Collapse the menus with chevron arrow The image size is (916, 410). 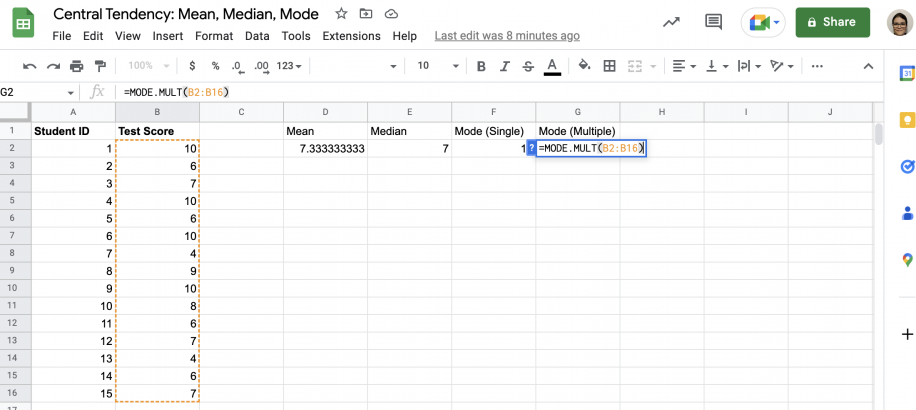pos(869,66)
